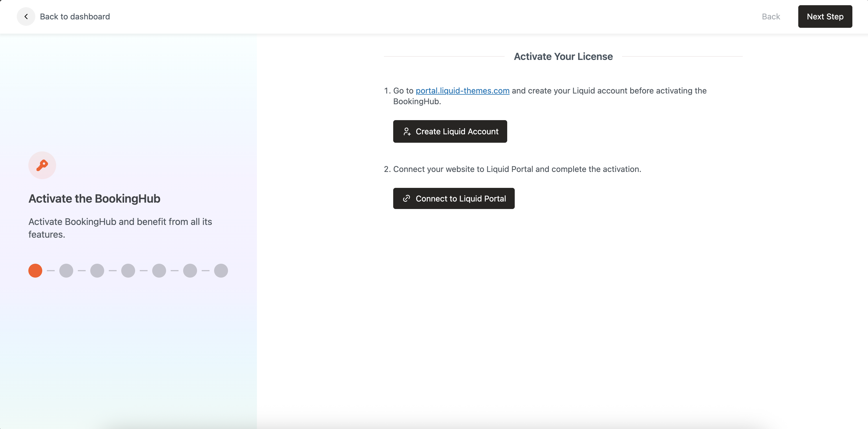Select the sixth step indicator dot

(190, 271)
